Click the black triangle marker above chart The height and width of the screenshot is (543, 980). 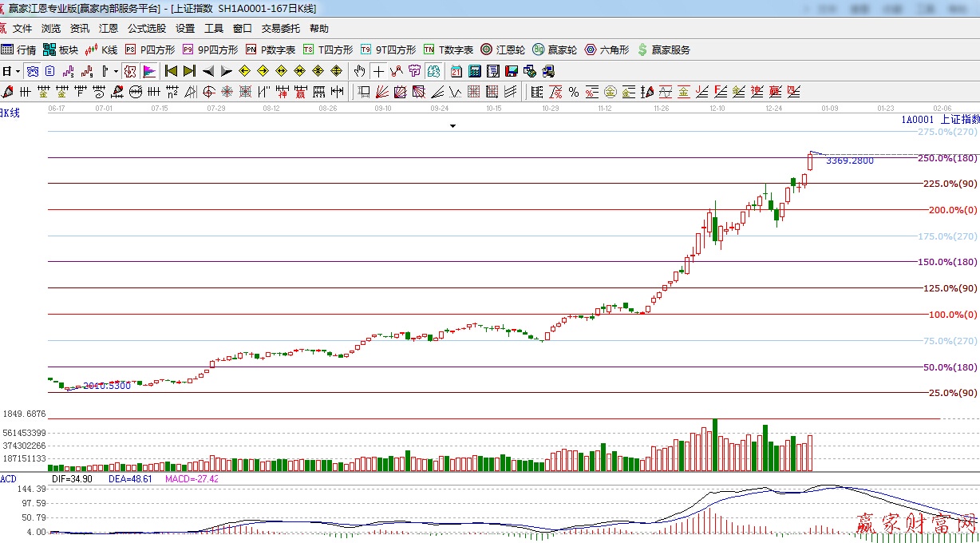coord(452,126)
